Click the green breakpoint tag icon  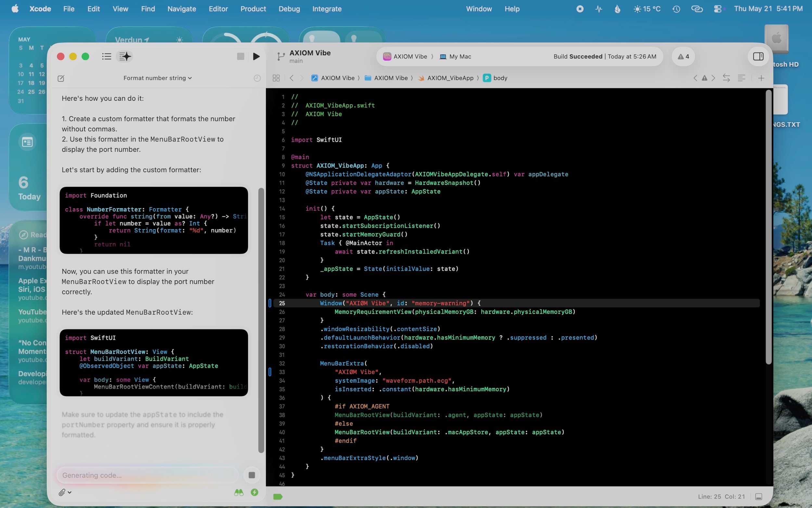278,497
